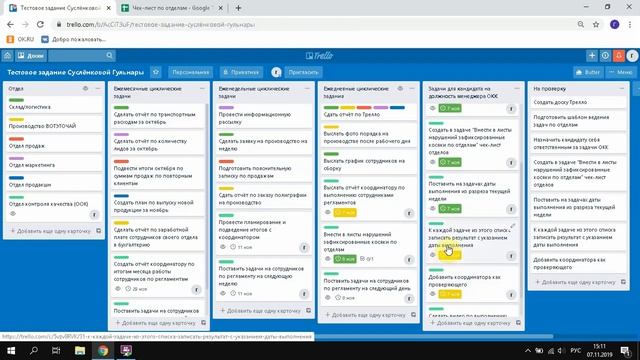The image size is (640, 360).
Task: Click member avatar on Отдел контроля качества card
Action: pos(94,214)
